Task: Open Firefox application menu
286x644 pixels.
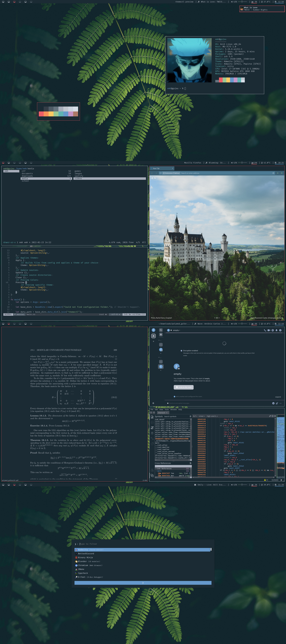Action: point(282,173)
